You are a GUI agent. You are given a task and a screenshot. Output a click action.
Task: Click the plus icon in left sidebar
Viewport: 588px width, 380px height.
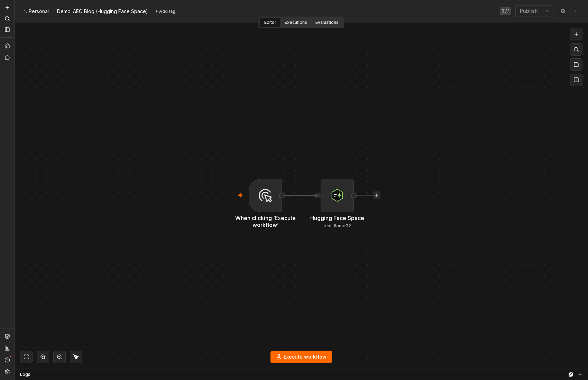point(7,8)
